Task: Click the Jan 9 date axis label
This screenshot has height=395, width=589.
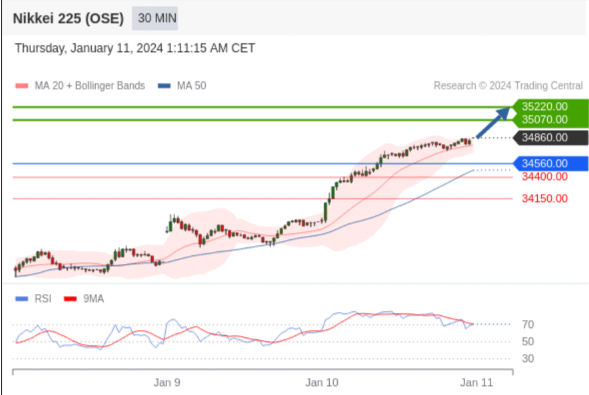Action: 167,383
